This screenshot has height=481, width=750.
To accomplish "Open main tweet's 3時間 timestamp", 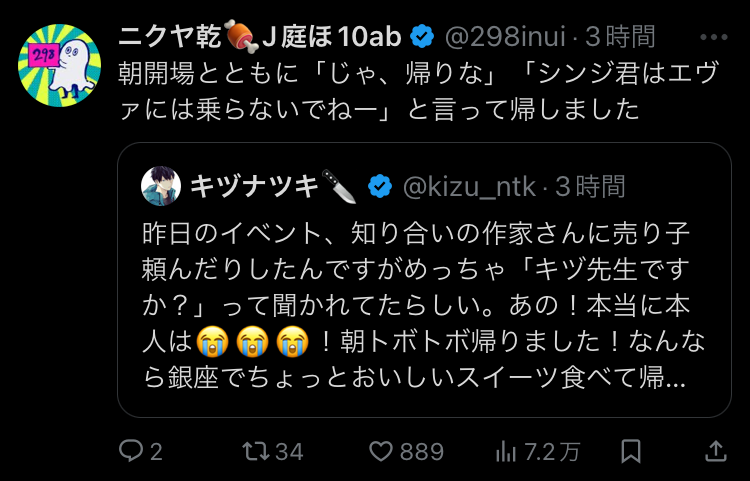I will point(620,38).
